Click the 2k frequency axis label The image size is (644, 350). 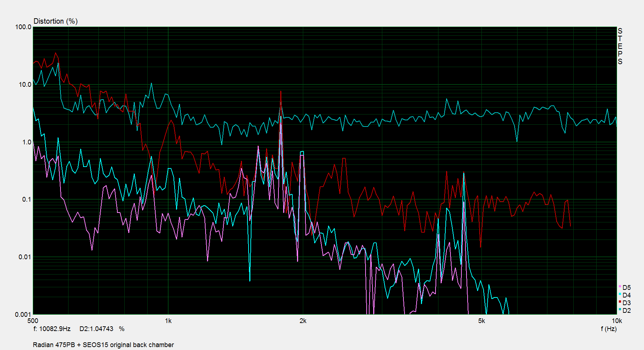[x=303, y=321]
